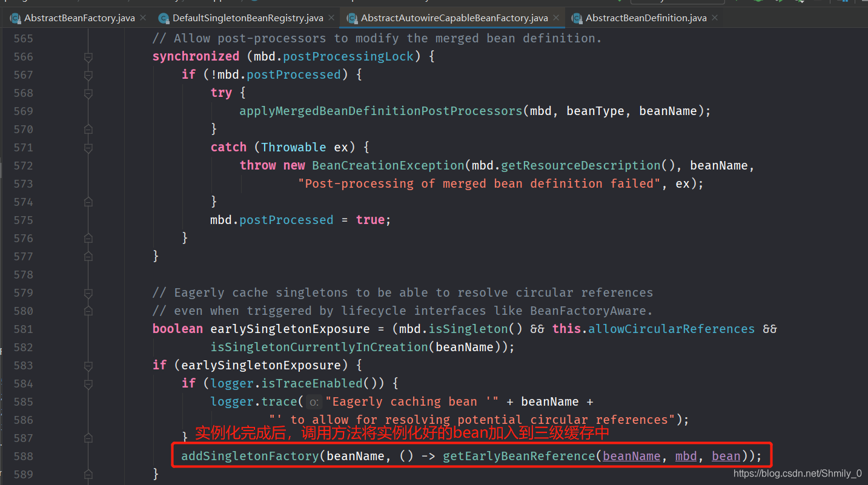Collapse the try block at line 568
Image resolution: width=868 pixels, height=485 pixels.
[x=88, y=93]
